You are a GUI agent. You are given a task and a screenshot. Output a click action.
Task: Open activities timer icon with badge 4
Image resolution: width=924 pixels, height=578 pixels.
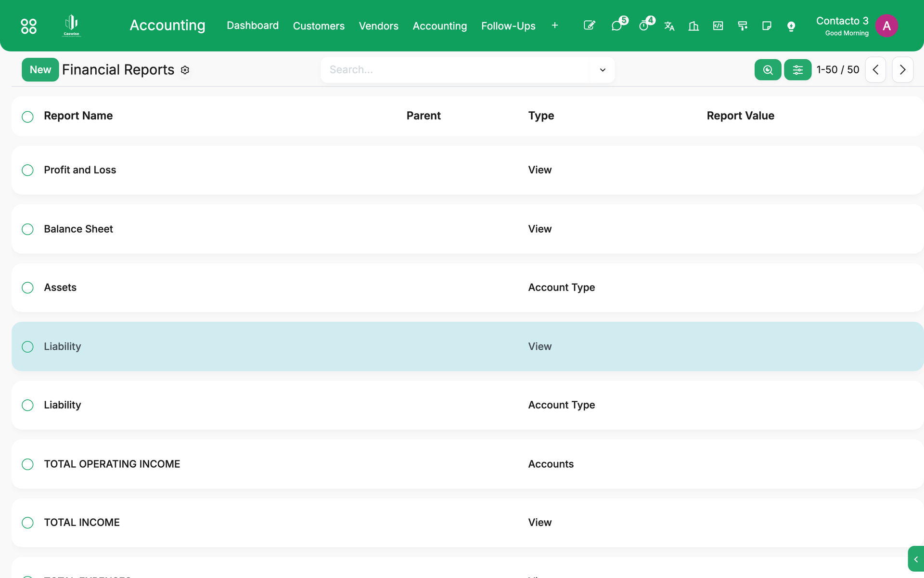coord(644,26)
